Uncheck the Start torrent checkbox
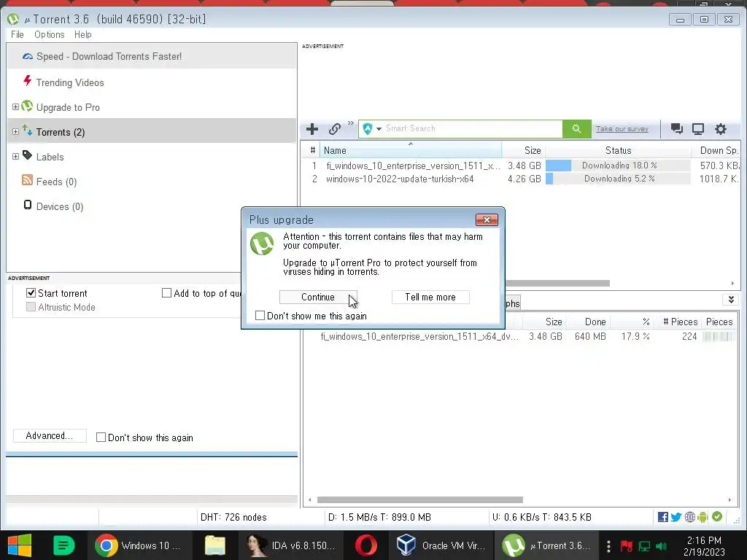This screenshot has width=747, height=560. click(31, 293)
